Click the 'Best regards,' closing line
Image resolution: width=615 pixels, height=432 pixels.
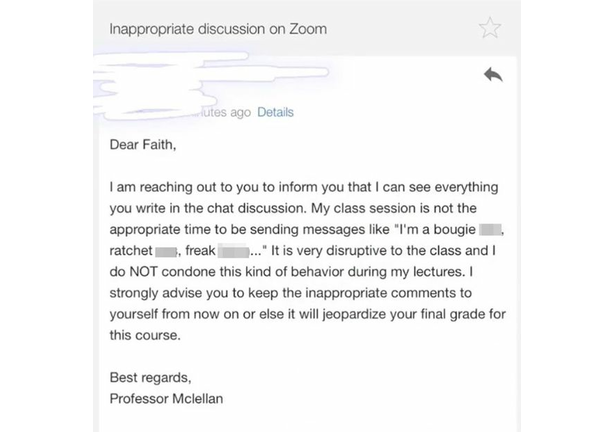[151, 379]
